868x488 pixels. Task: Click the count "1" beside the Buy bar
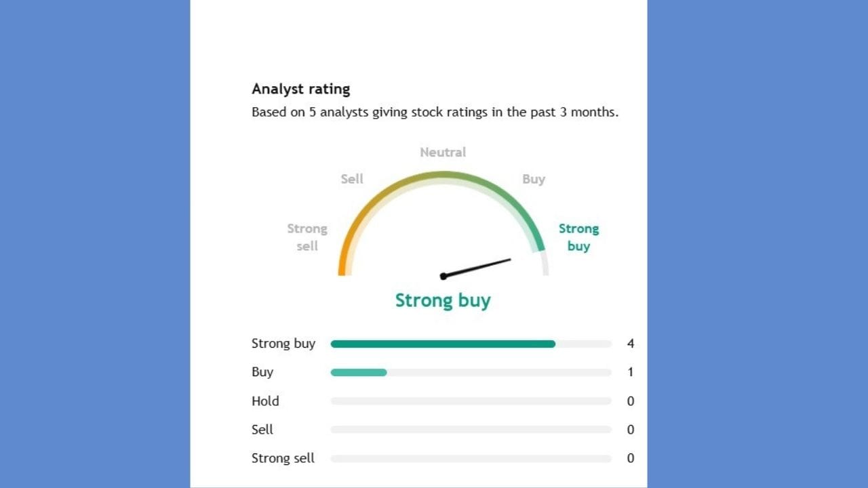pyautogui.click(x=631, y=372)
